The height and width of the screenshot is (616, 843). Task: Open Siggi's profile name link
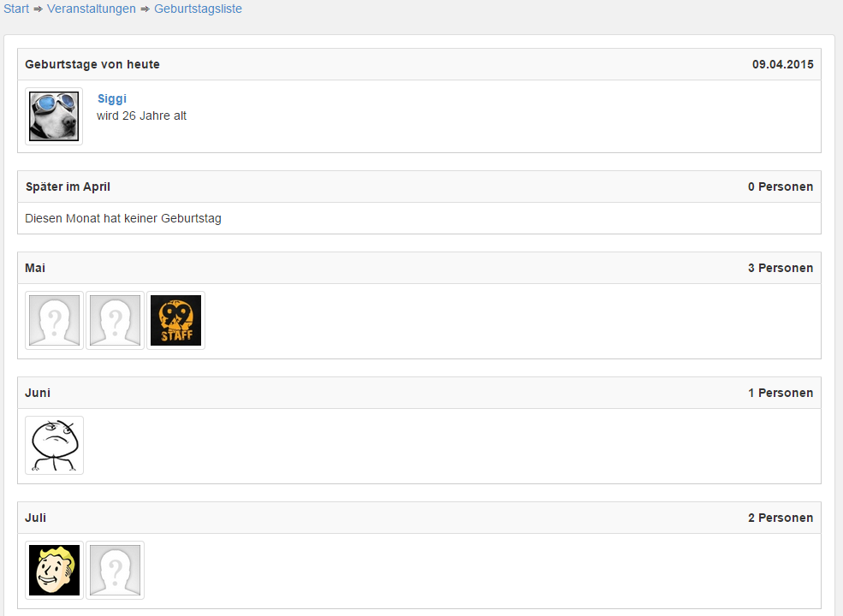point(112,99)
